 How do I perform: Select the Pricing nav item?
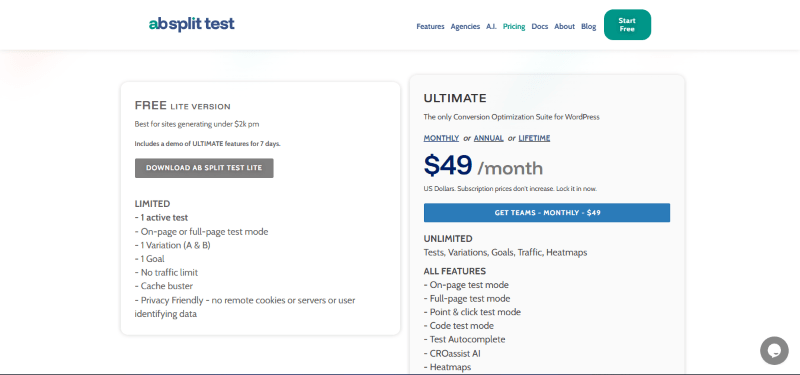(514, 27)
